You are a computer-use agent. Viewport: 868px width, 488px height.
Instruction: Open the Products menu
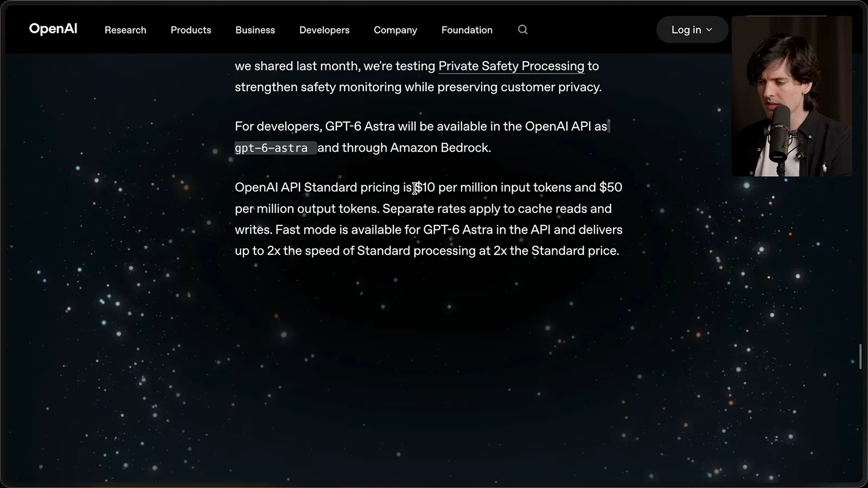191,30
